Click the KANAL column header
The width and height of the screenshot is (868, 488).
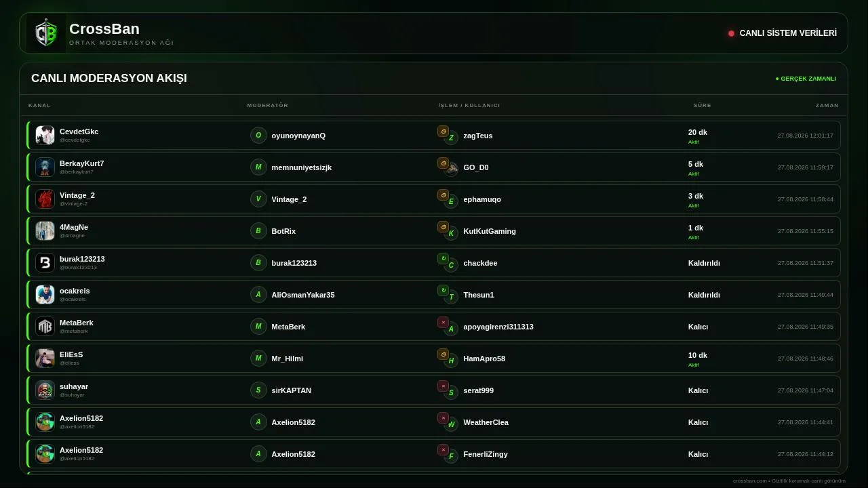click(x=39, y=105)
